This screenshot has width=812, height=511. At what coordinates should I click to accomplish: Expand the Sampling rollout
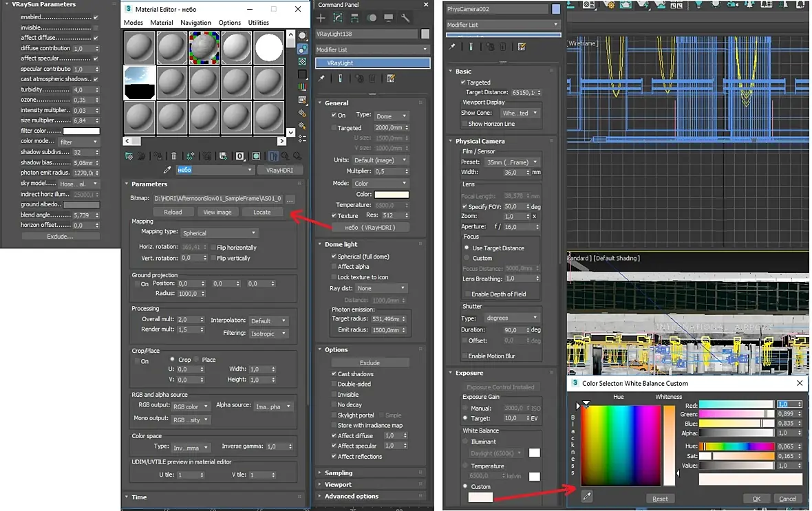(339, 473)
